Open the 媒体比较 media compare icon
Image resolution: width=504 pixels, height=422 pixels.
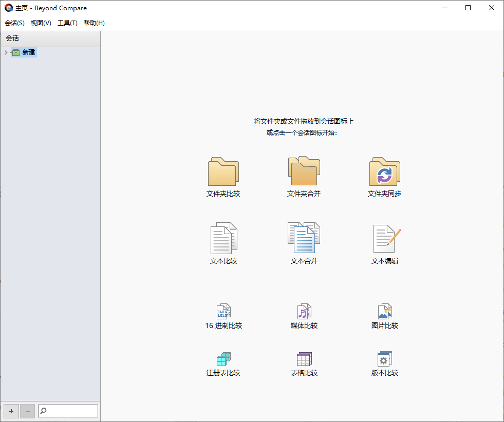pyautogui.click(x=304, y=311)
